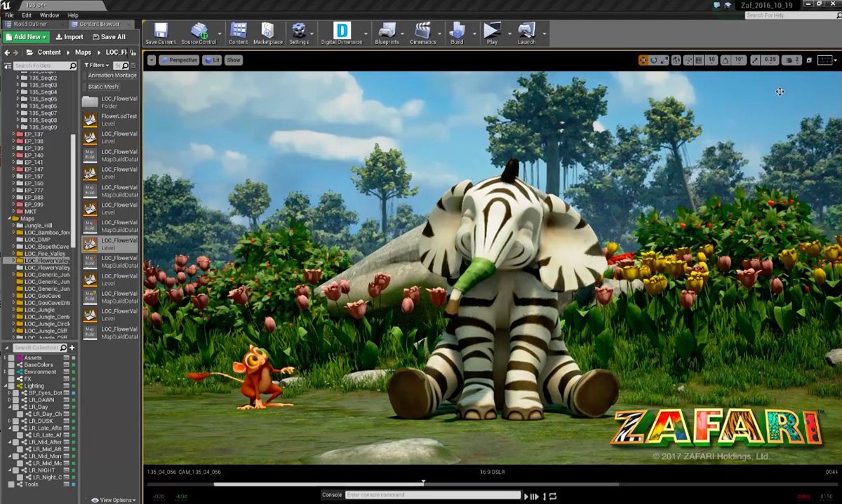This screenshot has width=842, height=504.
Task: Open the Blueprints toolbar icon
Action: [x=387, y=31]
